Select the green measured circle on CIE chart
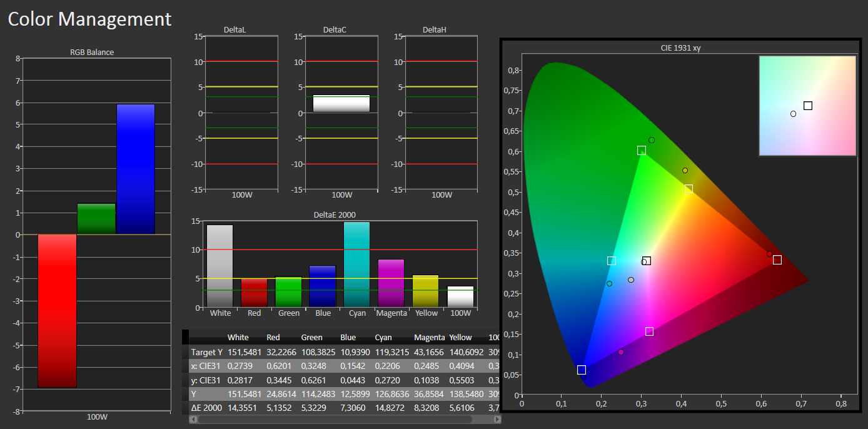The width and height of the screenshot is (868, 429). pyautogui.click(x=652, y=140)
